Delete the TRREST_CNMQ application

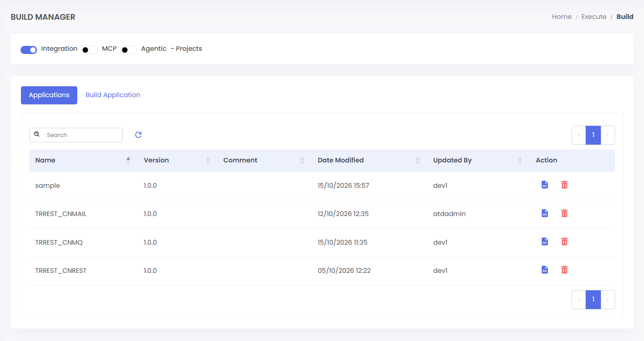(564, 241)
